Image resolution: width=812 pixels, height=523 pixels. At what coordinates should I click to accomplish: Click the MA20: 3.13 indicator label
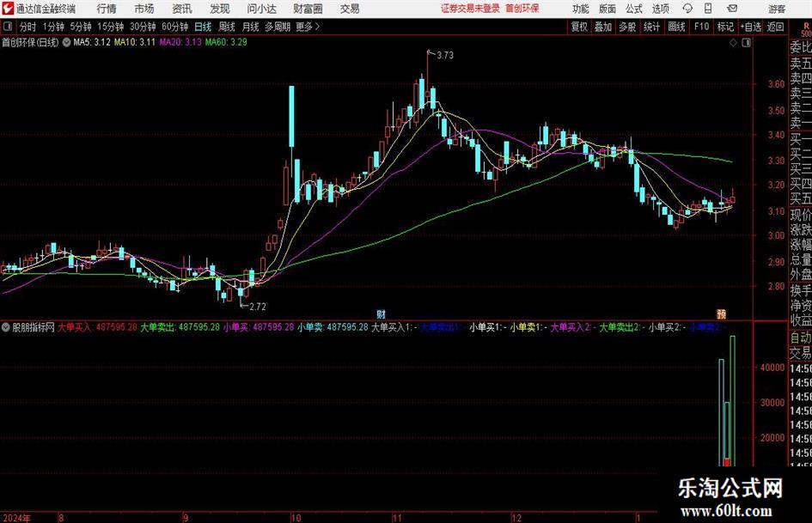[x=180, y=42]
